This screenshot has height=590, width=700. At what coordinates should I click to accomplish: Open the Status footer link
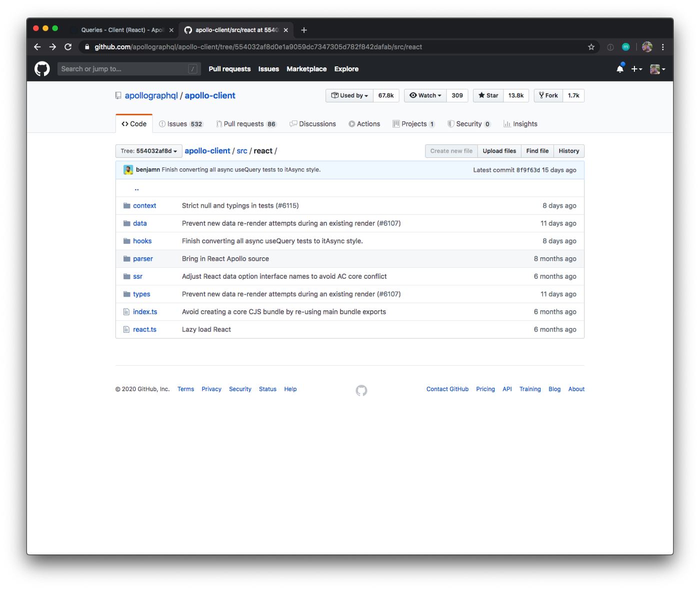coord(267,389)
